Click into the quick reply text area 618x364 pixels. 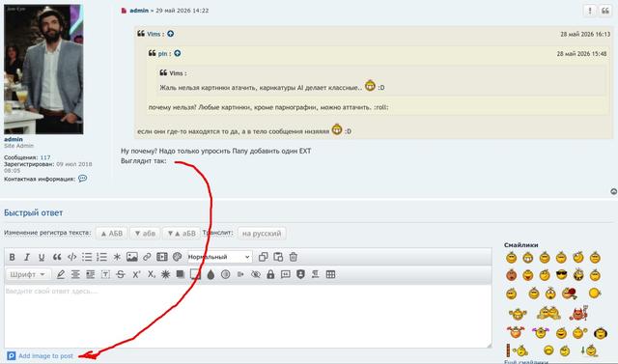tap(248, 317)
